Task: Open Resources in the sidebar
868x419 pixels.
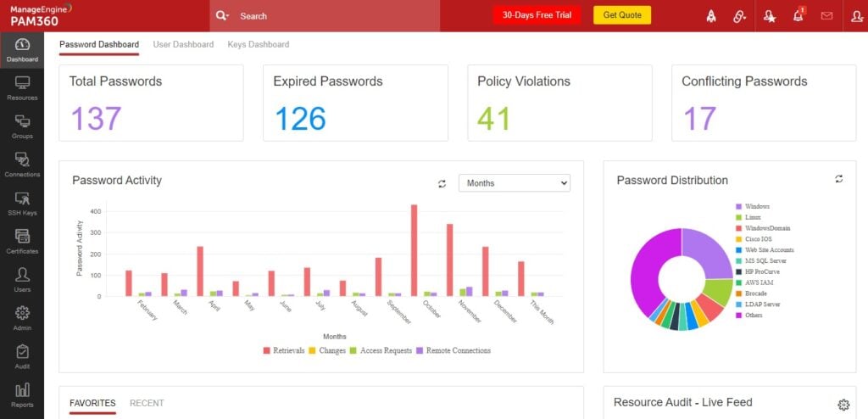Action: (22, 89)
